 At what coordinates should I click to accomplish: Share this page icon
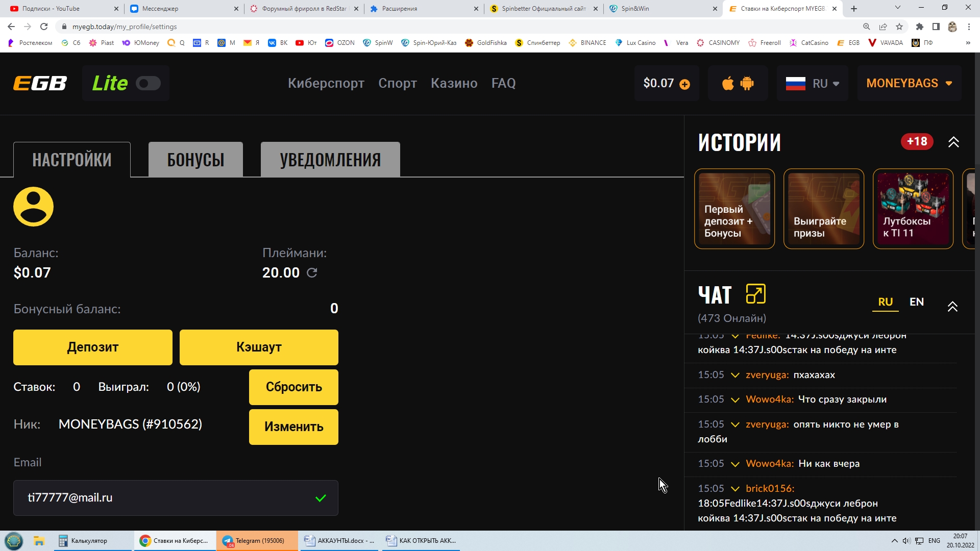pos(883,27)
